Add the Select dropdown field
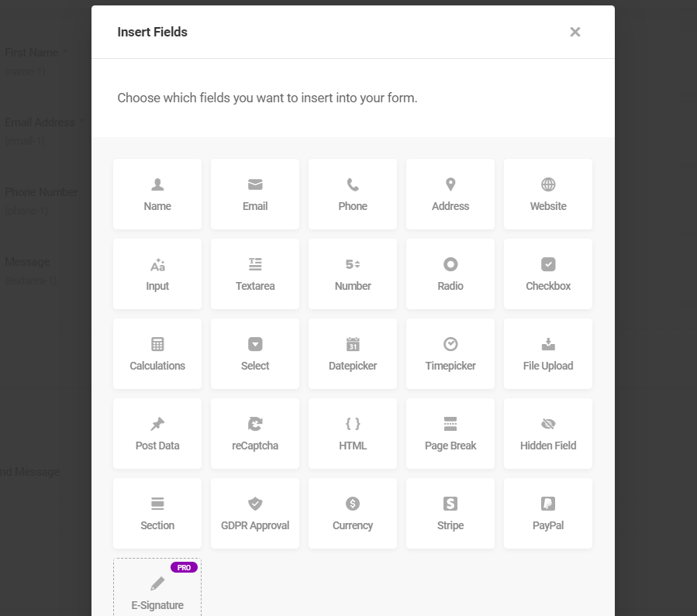This screenshot has width=697, height=616. coord(255,353)
